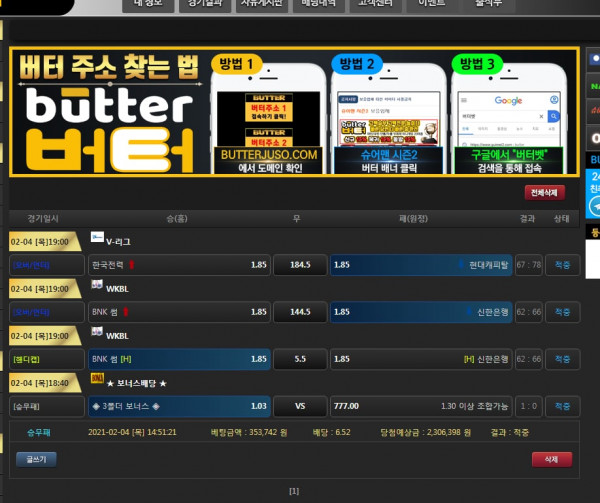Open the Telegram paper-plane icon on the right edge
The image size is (600, 503).
pos(594,206)
